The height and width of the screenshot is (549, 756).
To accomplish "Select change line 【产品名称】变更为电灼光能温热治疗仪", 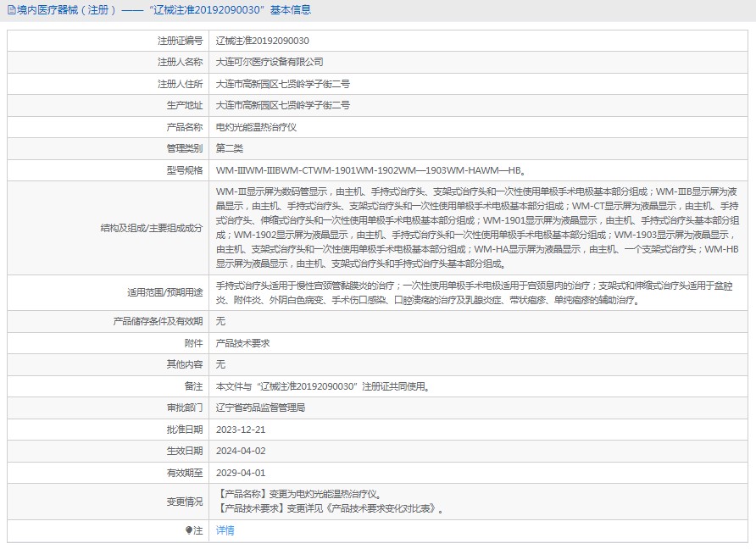I will [x=301, y=495].
